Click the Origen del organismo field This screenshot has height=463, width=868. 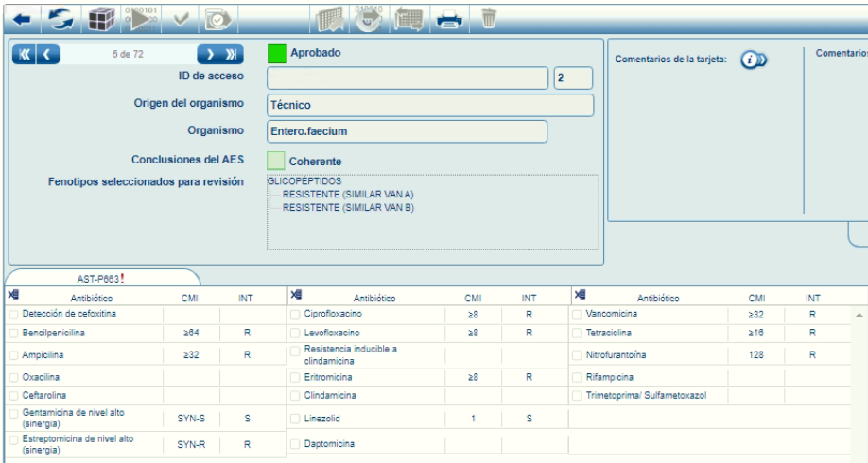click(430, 105)
